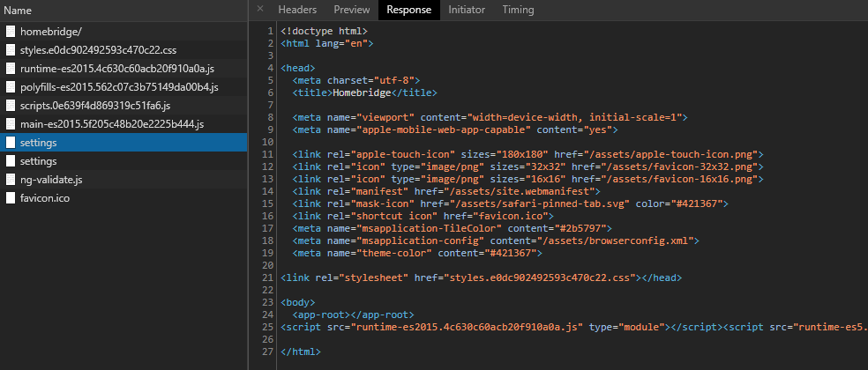This screenshot has width=868, height=370.
Task: Select the styles.e0dc902492593c470c22.css request
Action: (x=123, y=50)
